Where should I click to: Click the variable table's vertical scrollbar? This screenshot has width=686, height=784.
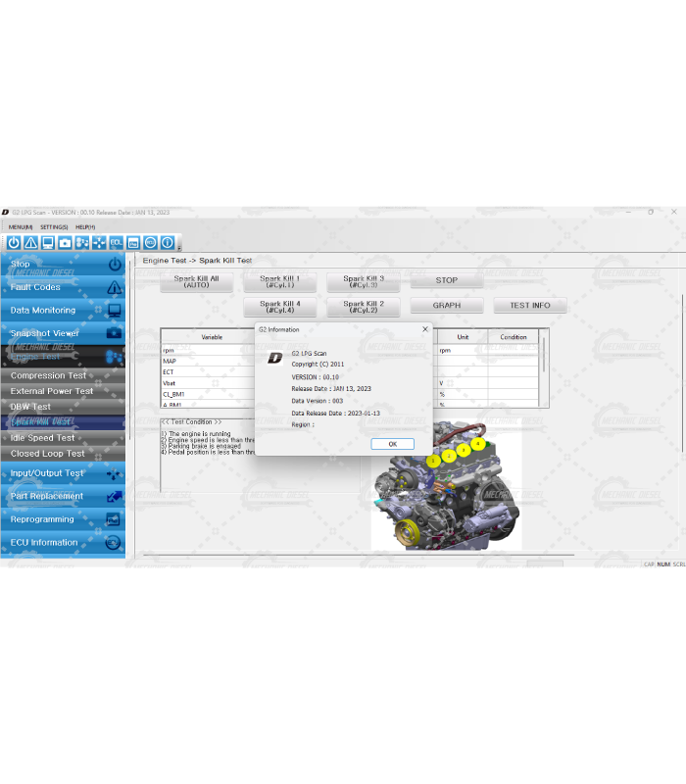[544, 355]
